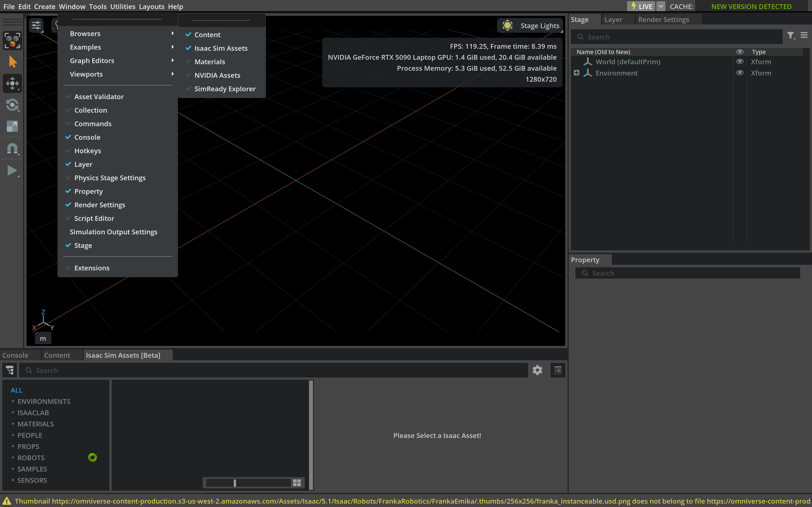The width and height of the screenshot is (812, 507).
Task: Activate the Scale tool in left toolbar
Action: coord(12,126)
